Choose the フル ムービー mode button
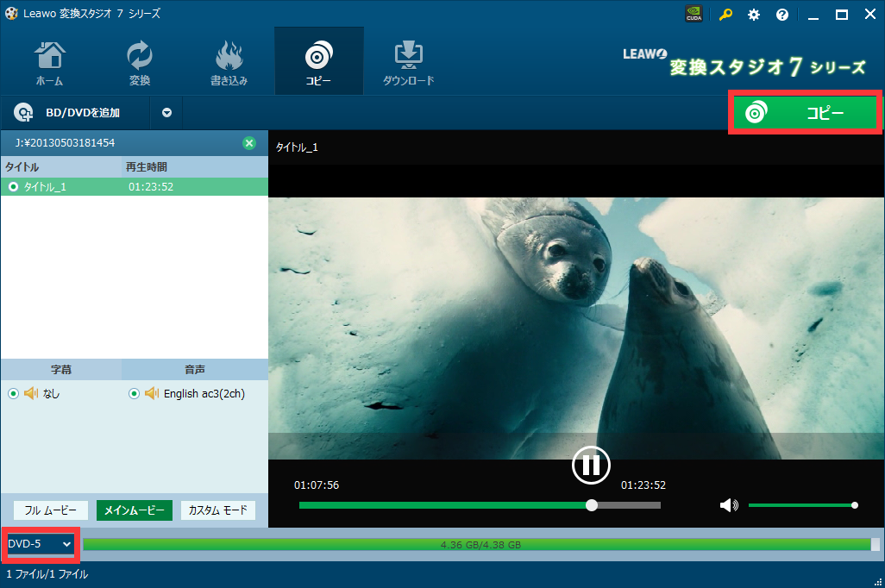This screenshot has width=885, height=588. [x=51, y=510]
